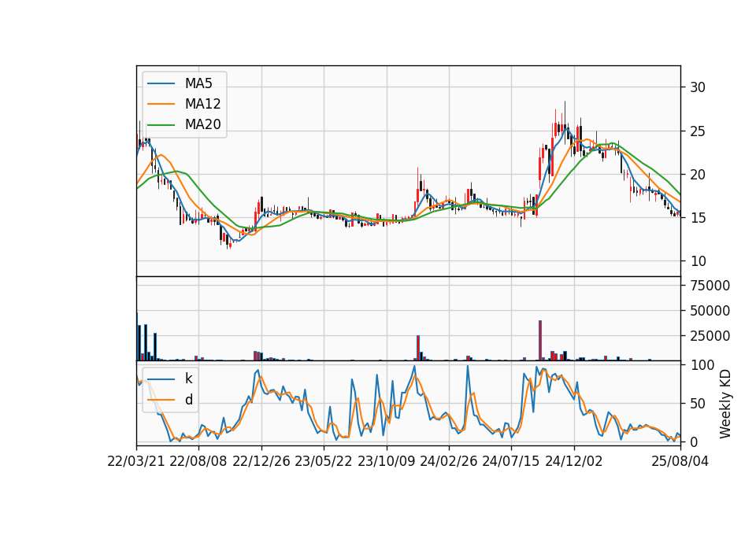Screen dimensions: 756x543
Task: Click the 23/05/22 date label
Action: tap(324, 461)
